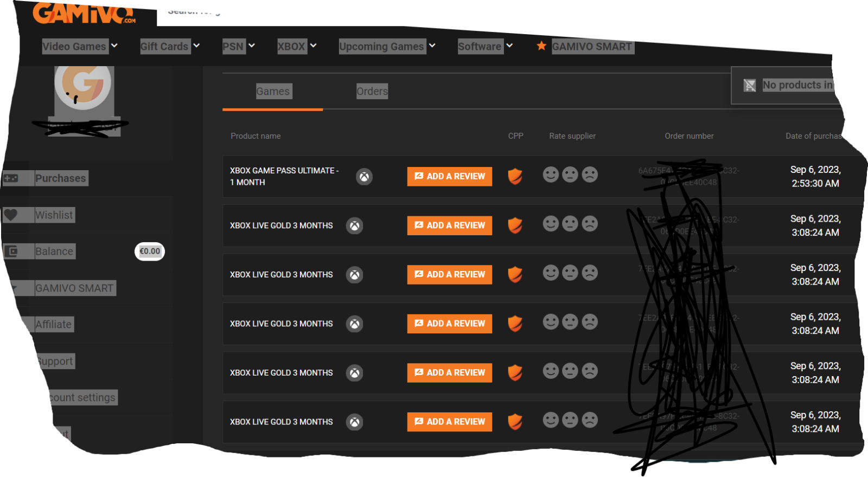
Task: Rate second Live Gold supplier neutral face
Action: (570, 273)
